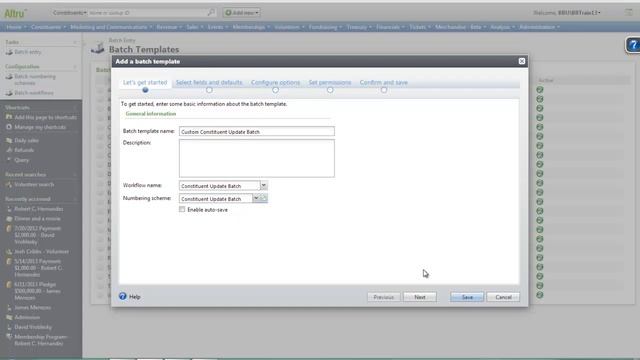Click the blue Help question icon in dialog

[123, 296]
